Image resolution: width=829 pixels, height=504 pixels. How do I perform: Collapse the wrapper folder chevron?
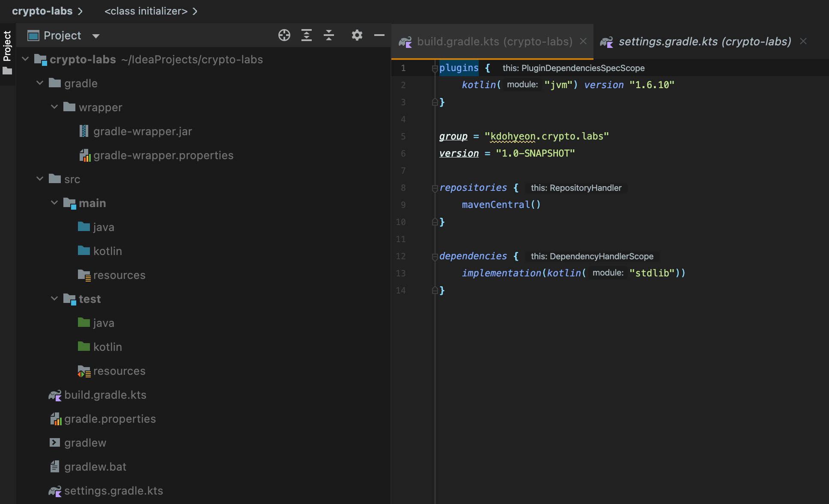point(54,107)
